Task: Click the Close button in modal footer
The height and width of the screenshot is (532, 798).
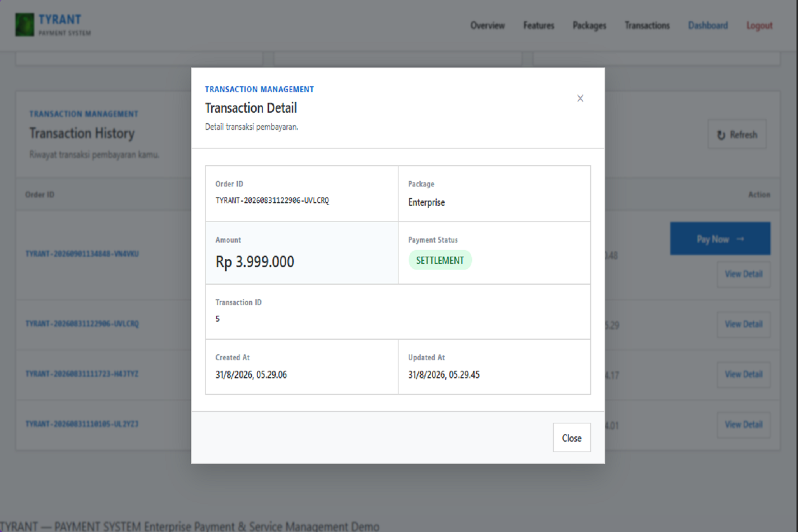Action: 571,437
